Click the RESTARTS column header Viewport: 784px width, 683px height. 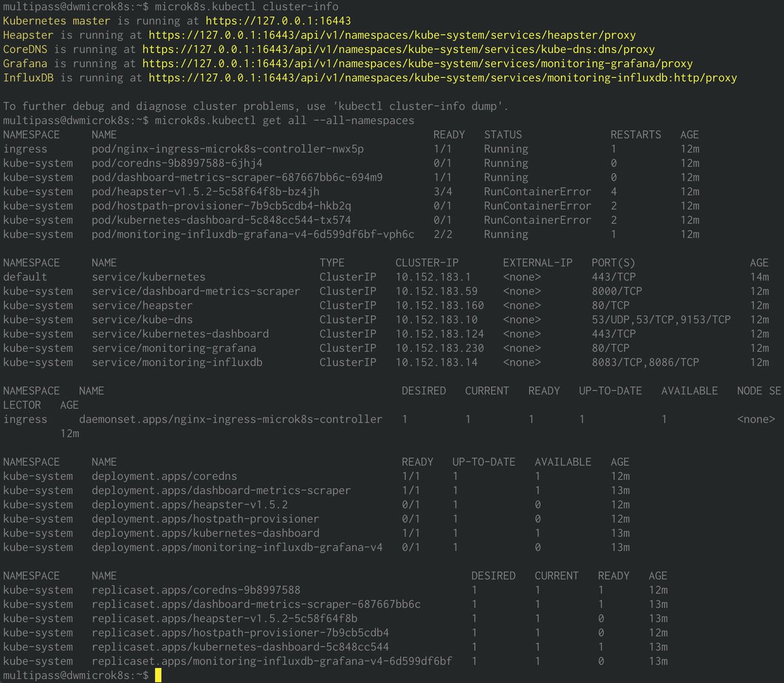tap(636, 135)
